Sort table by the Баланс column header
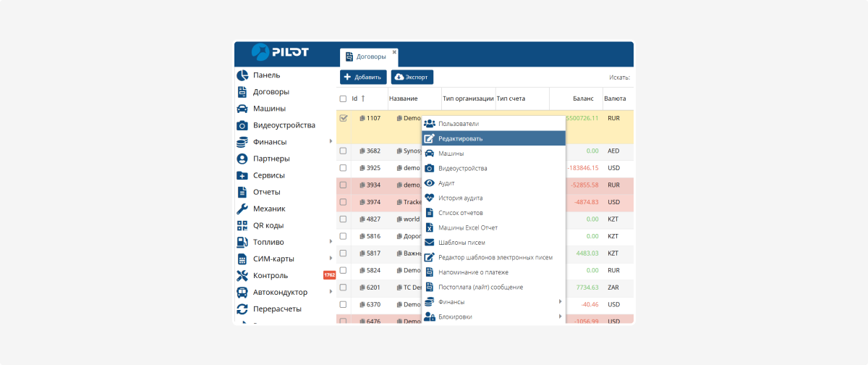Viewport: 868px width, 365px height. pos(583,98)
